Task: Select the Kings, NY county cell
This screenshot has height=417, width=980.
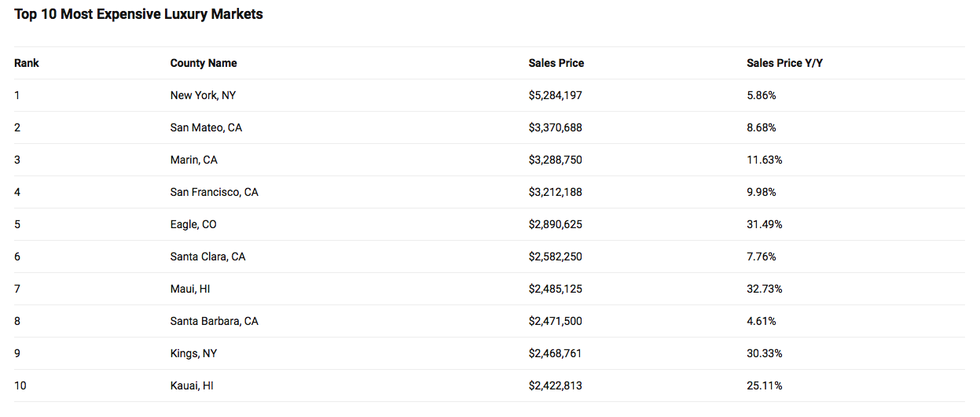Action: tap(193, 353)
